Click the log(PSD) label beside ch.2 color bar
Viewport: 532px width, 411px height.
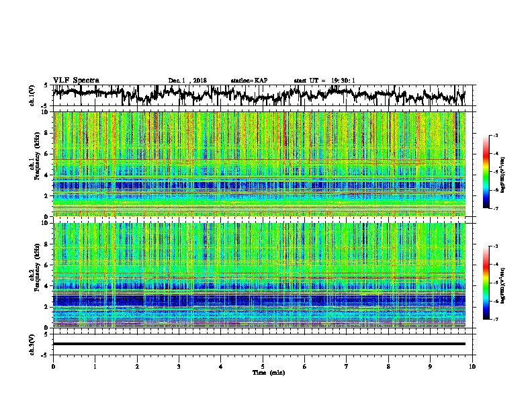503,285
